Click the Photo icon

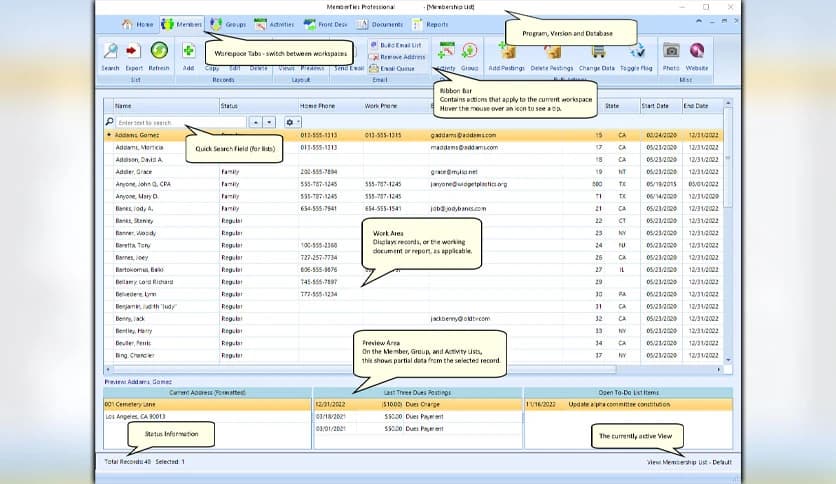[671, 51]
